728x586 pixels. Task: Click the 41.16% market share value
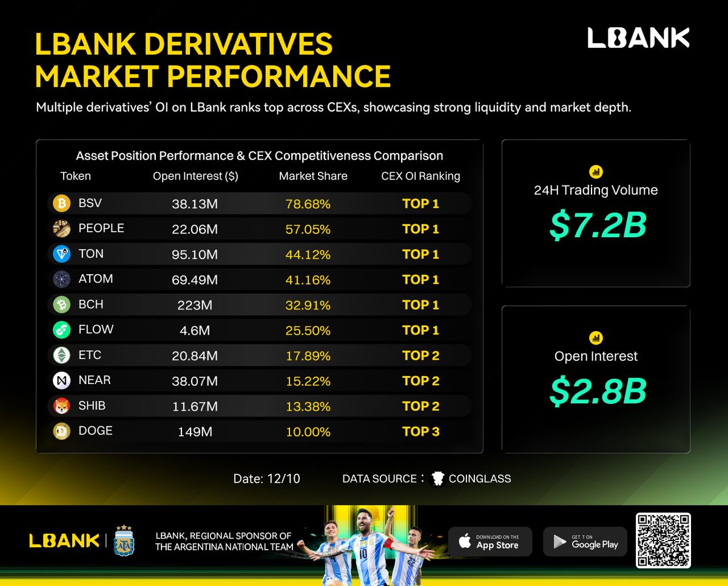[x=308, y=280]
